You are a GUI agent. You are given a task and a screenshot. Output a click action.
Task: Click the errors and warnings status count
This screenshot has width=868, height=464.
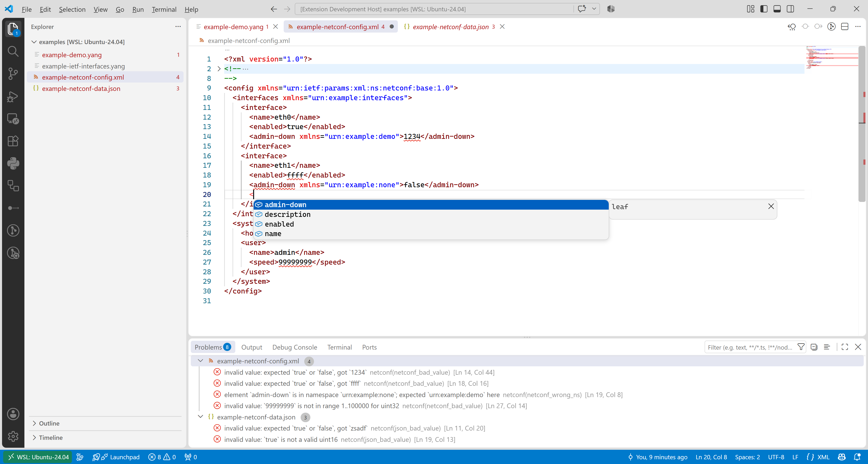(x=162, y=457)
